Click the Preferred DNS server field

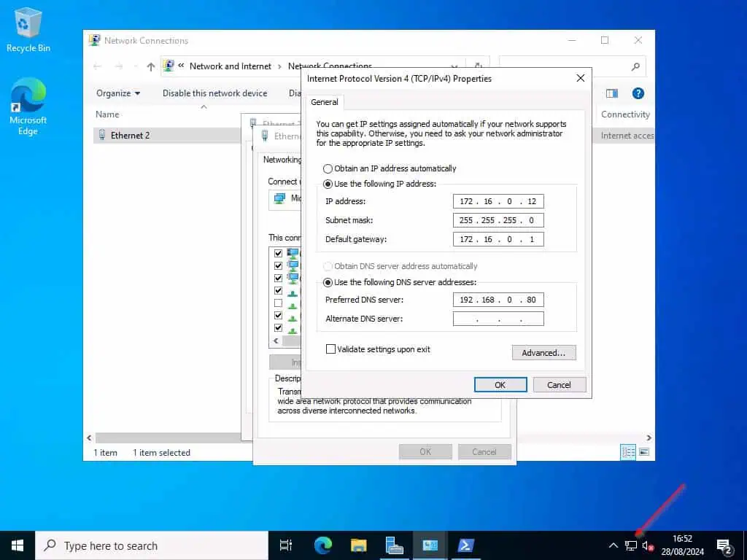point(498,300)
